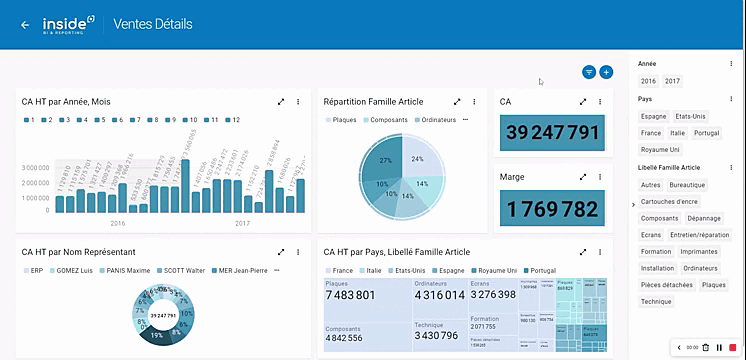Image resolution: width=746 pixels, height=360 pixels.
Task: Open the blue filter button
Action: pos(589,72)
